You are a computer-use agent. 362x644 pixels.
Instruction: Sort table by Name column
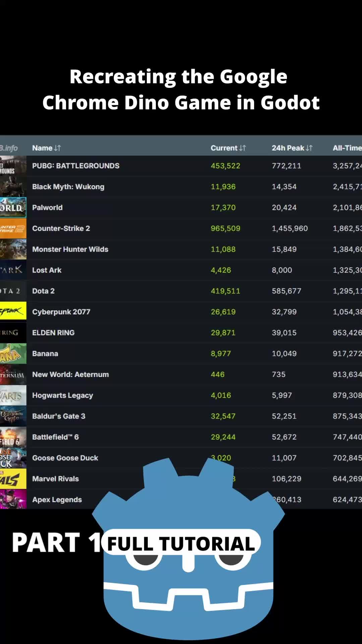pyautogui.click(x=57, y=148)
